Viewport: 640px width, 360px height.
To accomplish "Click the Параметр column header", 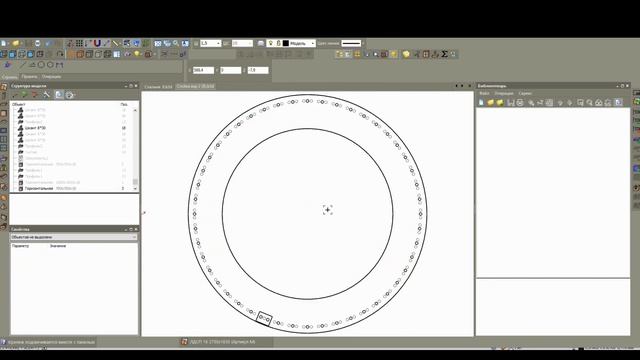I will (x=20, y=246).
